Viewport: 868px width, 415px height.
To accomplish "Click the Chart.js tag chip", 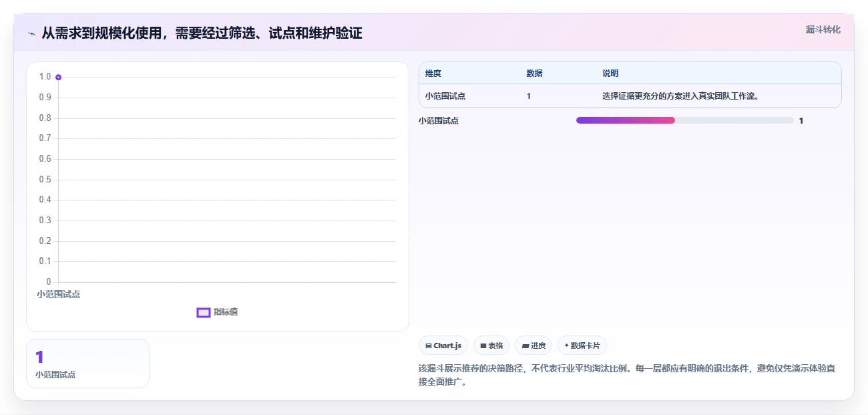I will tap(443, 345).
